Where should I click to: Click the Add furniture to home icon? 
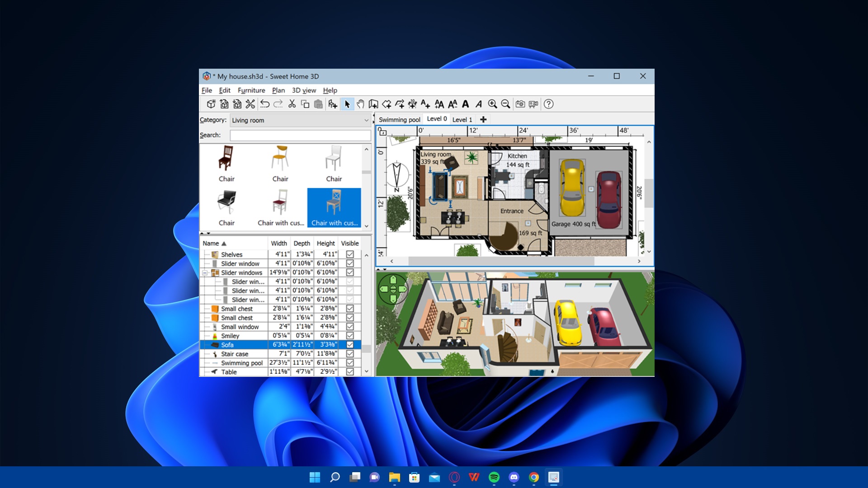pyautogui.click(x=333, y=104)
